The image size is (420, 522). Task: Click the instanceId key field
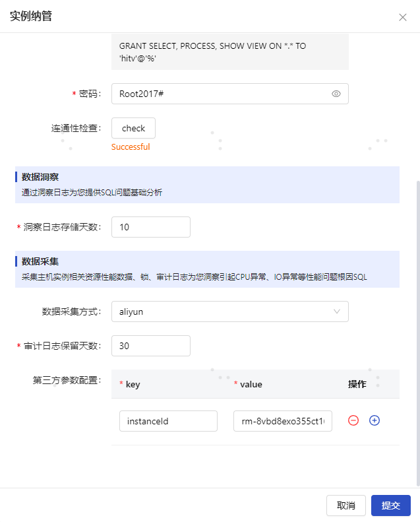pyautogui.click(x=168, y=421)
